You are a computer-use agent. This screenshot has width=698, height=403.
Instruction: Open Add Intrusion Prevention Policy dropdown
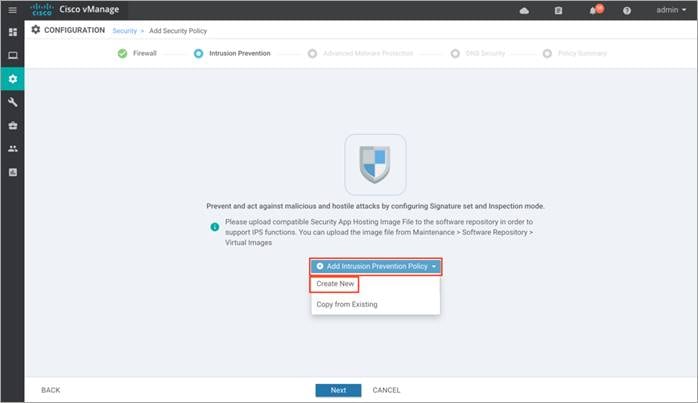coord(376,266)
